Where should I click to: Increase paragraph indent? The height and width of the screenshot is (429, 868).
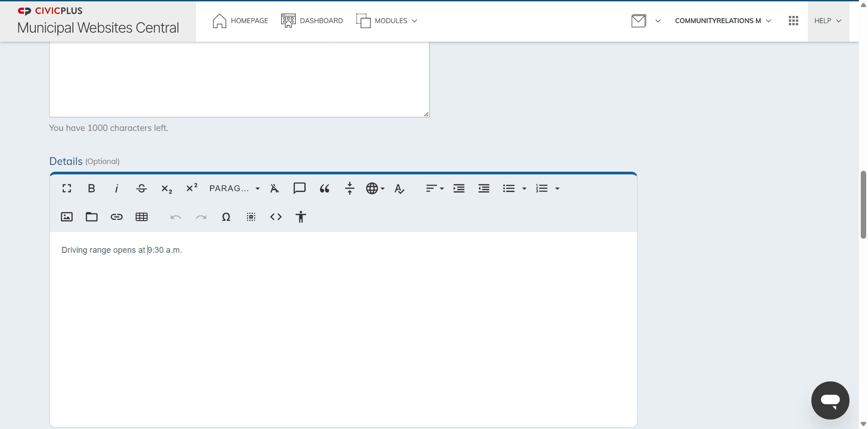click(x=459, y=188)
